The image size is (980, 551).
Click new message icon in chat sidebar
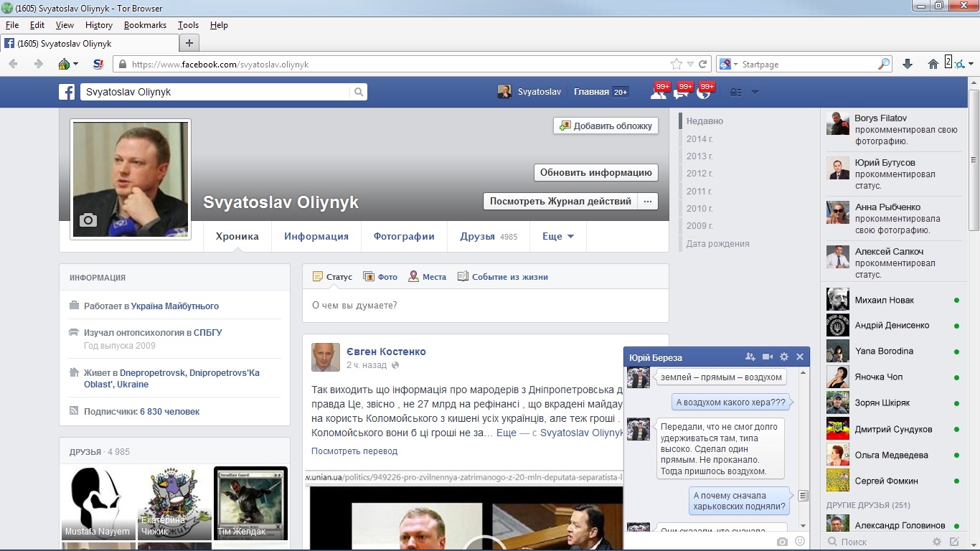coord(954,542)
